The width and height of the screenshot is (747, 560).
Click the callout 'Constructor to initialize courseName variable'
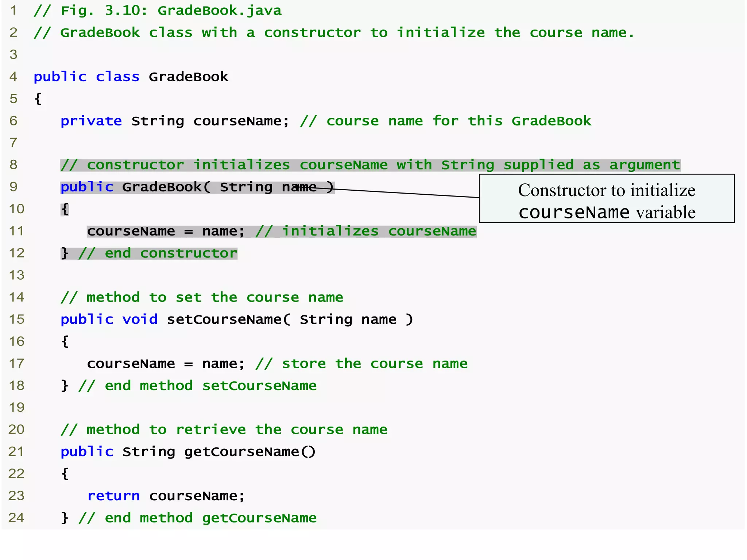[607, 198]
